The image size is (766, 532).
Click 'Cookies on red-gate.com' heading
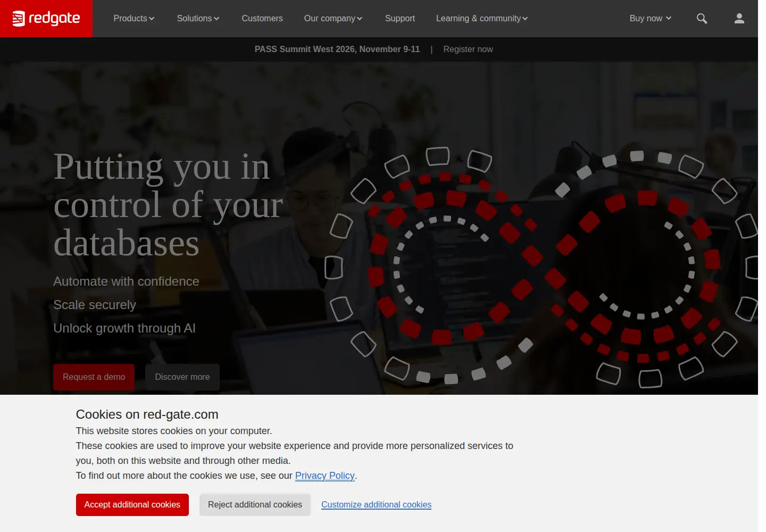pyautogui.click(x=147, y=414)
